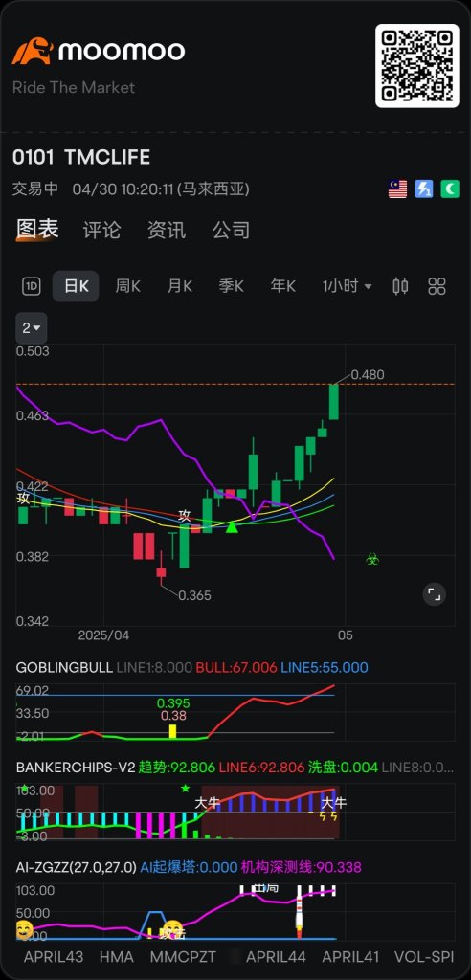This screenshot has height=980, width=471.
Task: Choose the HMA indicator at bottom
Action: [x=117, y=957]
